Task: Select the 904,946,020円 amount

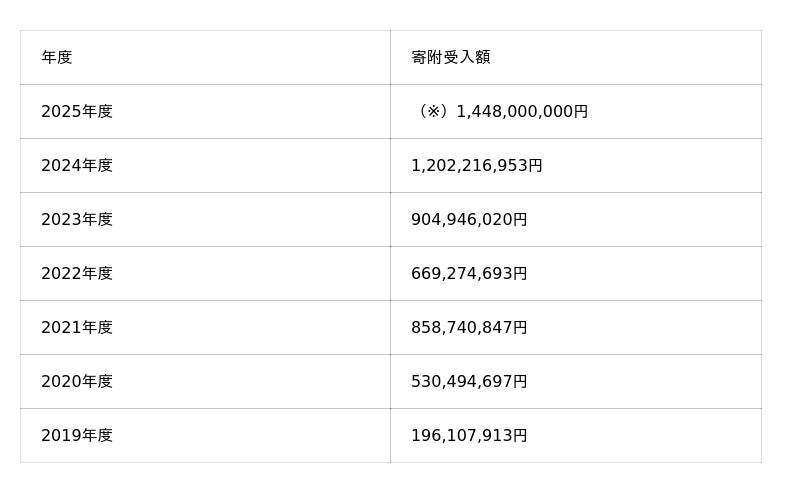Action: click(x=469, y=220)
